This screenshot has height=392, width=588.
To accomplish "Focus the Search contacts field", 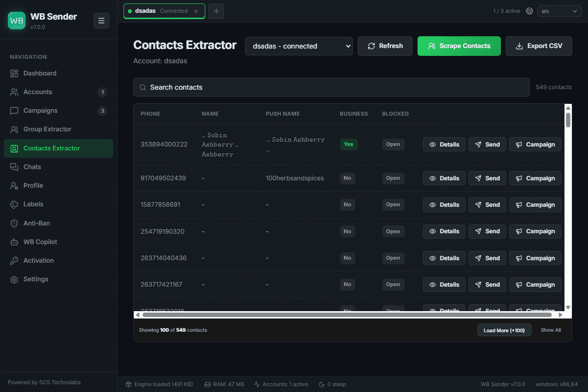I will [x=331, y=87].
